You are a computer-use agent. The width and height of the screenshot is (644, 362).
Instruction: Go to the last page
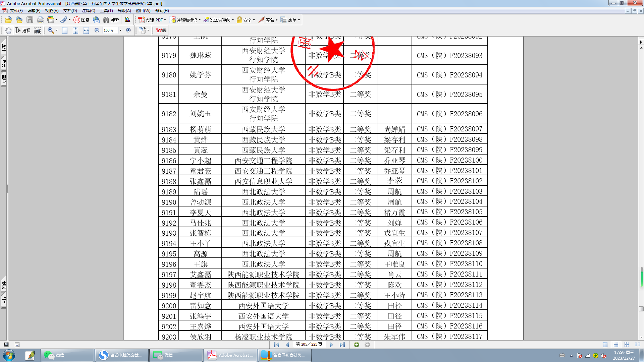click(x=342, y=345)
